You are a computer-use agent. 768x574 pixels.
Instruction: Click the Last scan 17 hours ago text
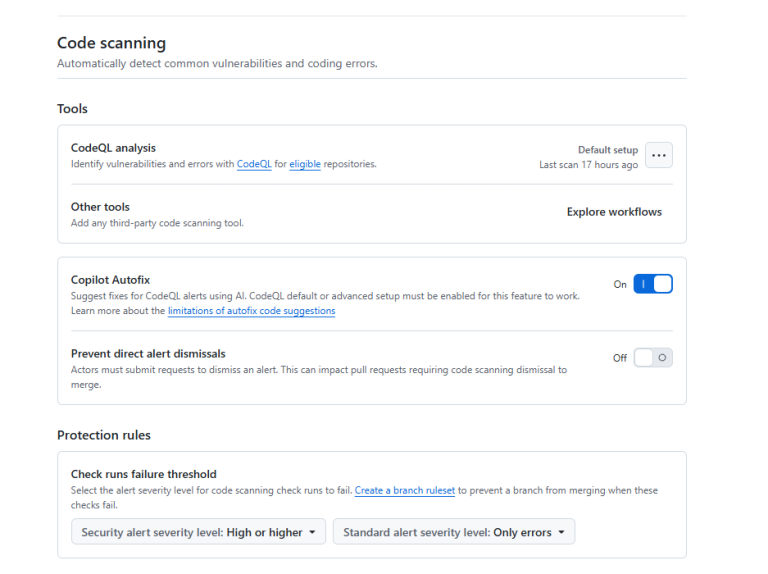tap(589, 165)
